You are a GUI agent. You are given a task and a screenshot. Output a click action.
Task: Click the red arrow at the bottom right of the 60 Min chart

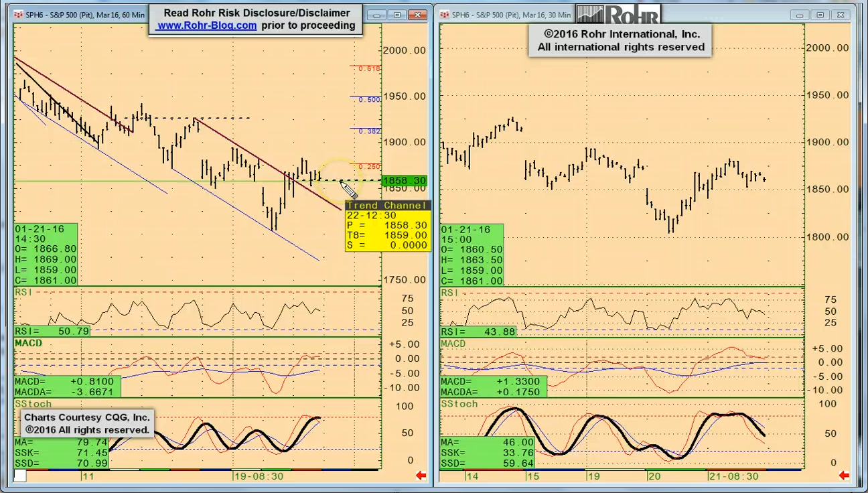click(x=421, y=476)
